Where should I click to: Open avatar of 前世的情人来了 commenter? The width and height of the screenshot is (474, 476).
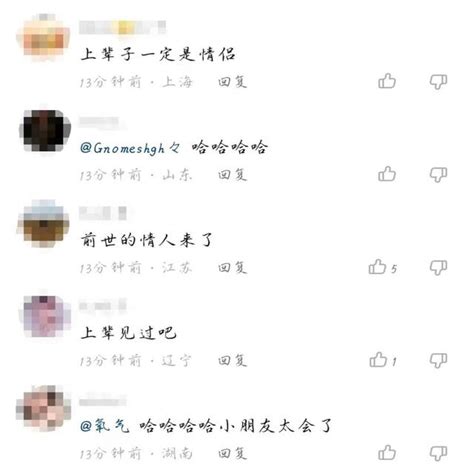point(43,223)
